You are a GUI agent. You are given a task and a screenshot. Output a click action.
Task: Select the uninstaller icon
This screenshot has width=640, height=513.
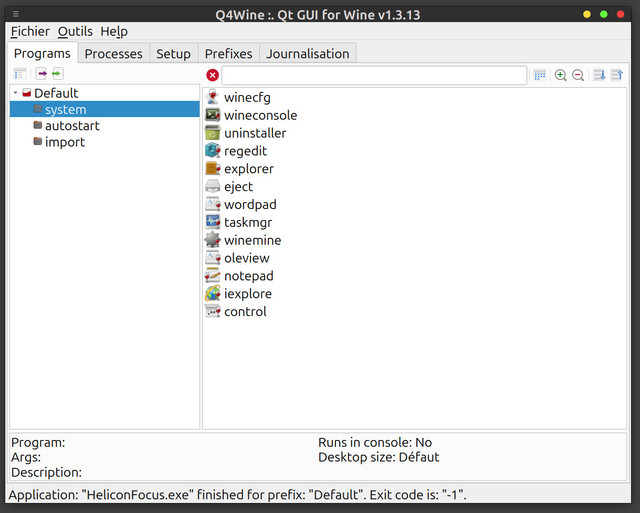[212, 133]
